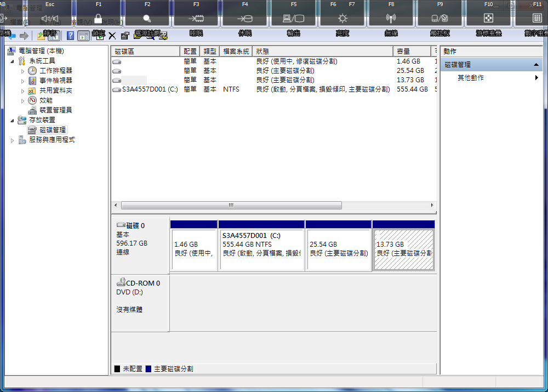
Task: Click the F1 lock padlock hotkey card
Action: click(x=99, y=14)
